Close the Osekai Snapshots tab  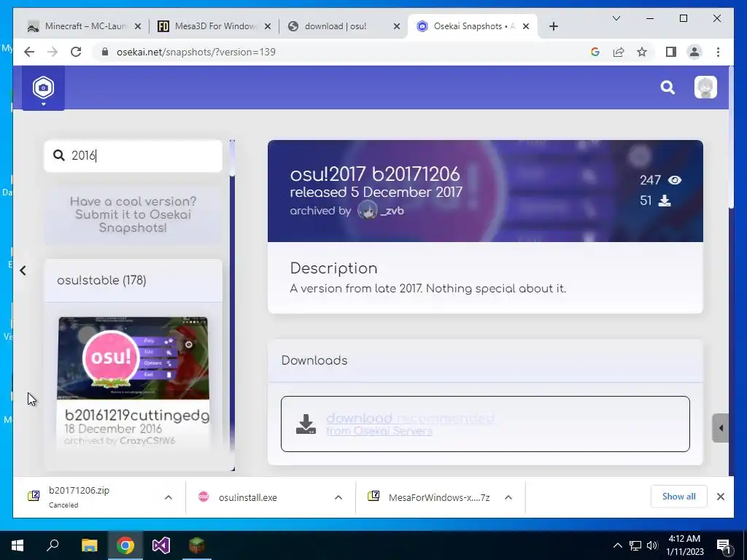click(x=525, y=26)
